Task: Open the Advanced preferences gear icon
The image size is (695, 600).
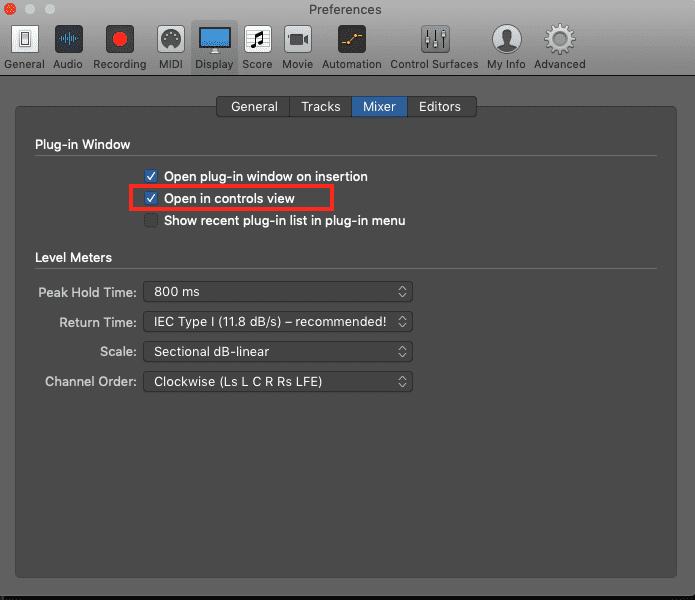Action: 560,39
